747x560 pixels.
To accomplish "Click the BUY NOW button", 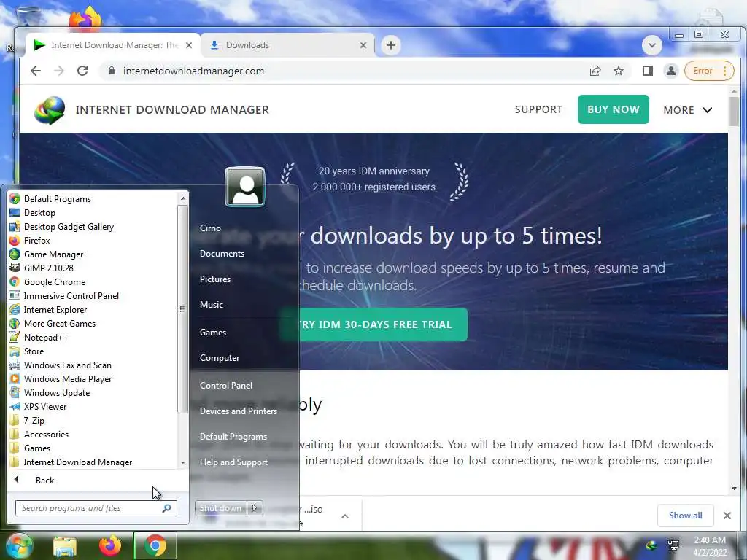I will pos(613,109).
